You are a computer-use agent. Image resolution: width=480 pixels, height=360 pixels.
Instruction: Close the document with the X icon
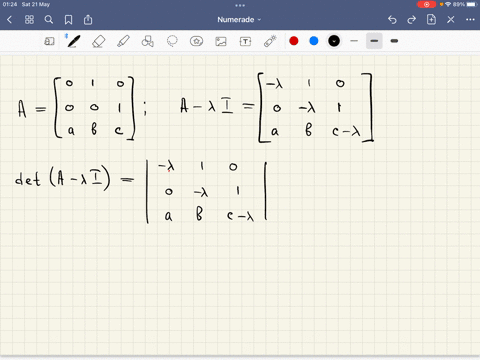(x=451, y=20)
